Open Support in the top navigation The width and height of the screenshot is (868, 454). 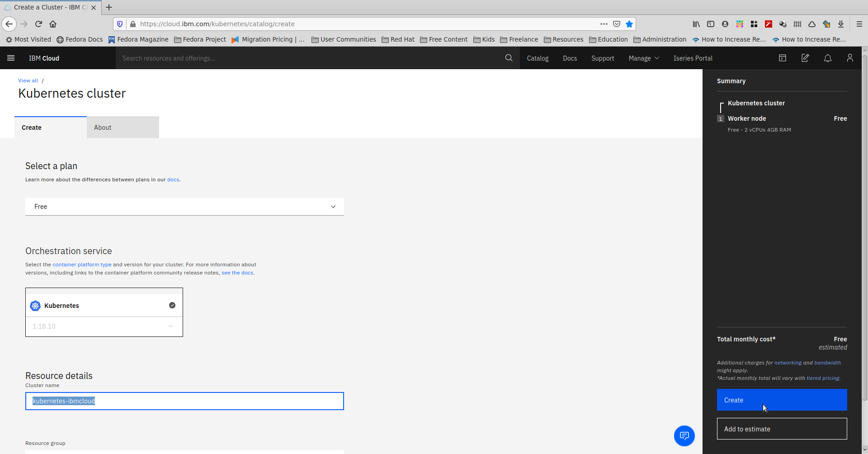click(x=603, y=58)
